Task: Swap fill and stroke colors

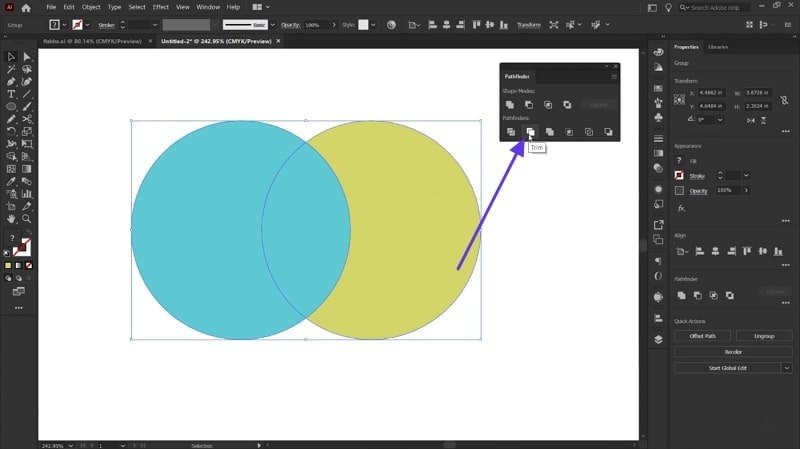Action: pos(29,234)
